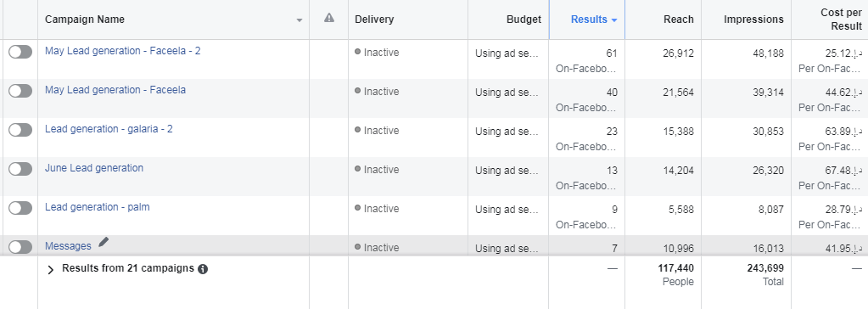The image size is (868, 309).
Task: Click Inactive status of June Lead generation row
Action: click(377, 170)
